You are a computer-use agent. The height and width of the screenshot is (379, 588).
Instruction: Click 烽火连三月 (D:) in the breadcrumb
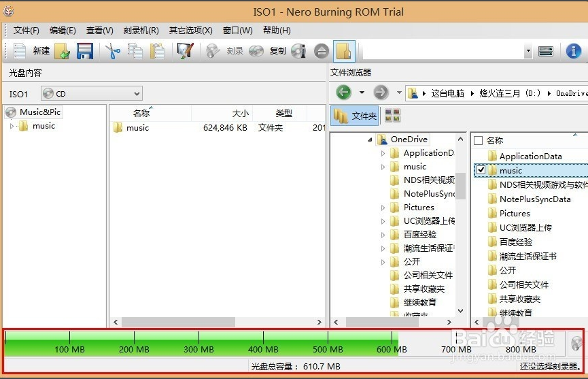(x=510, y=93)
